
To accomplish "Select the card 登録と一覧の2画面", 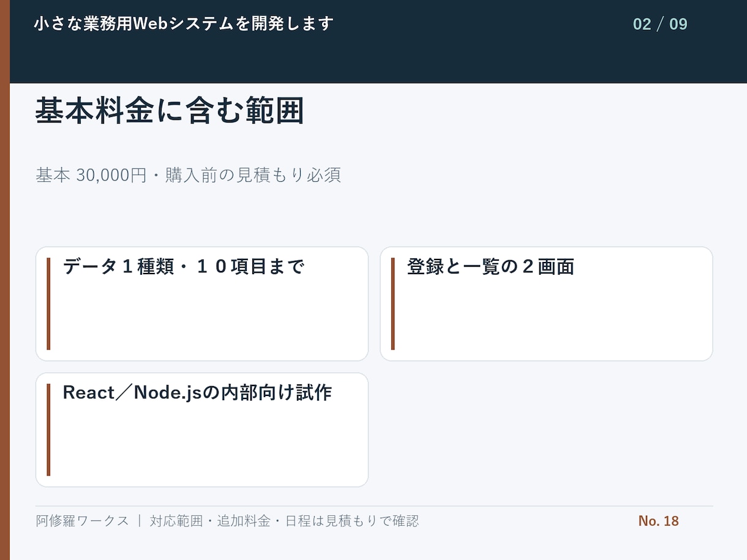I will click(546, 304).
